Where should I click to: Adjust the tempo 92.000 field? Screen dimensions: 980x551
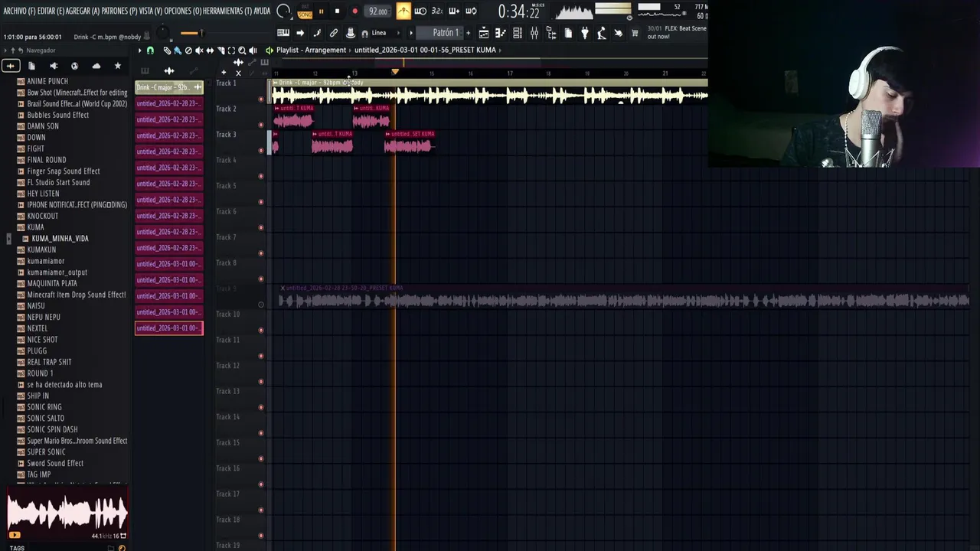click(x=378, y=11)
